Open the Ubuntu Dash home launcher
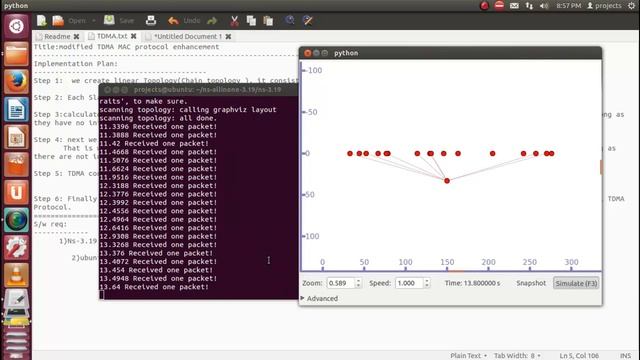 tap(16, 26)
